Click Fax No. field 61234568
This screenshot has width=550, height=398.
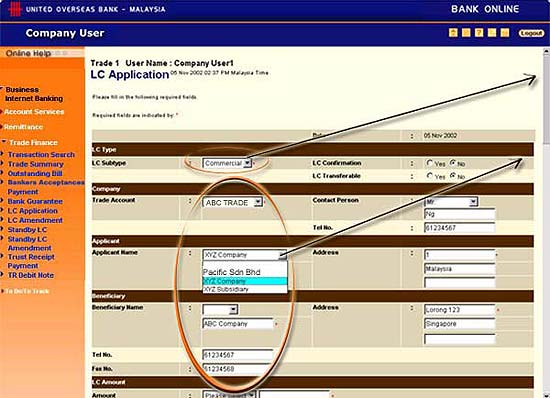tap(238, 369)
